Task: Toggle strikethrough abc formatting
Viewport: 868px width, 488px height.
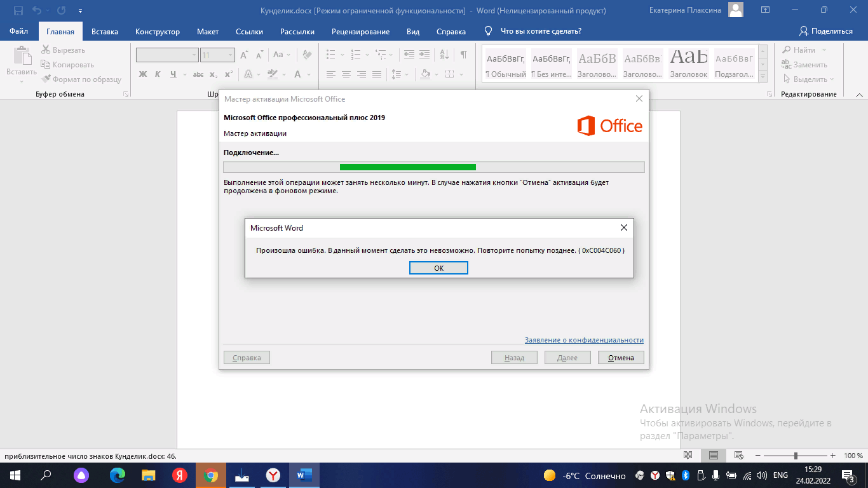Action: coord(198,74)
